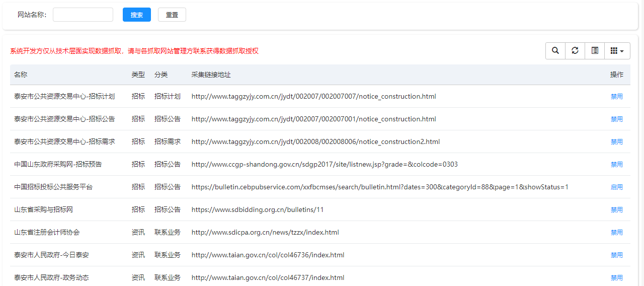Enable 中国招标投标公共服务平台 via 启用 link

pos(616,187)
